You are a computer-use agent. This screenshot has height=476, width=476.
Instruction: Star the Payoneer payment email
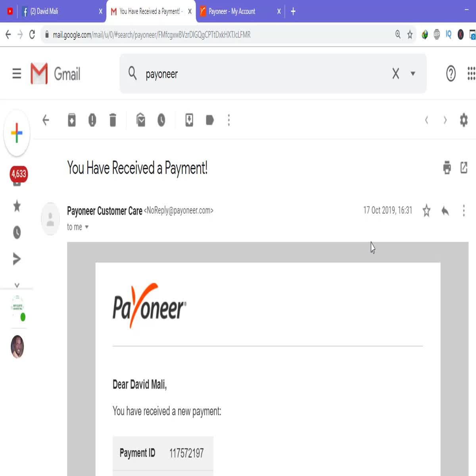[426, 211]
